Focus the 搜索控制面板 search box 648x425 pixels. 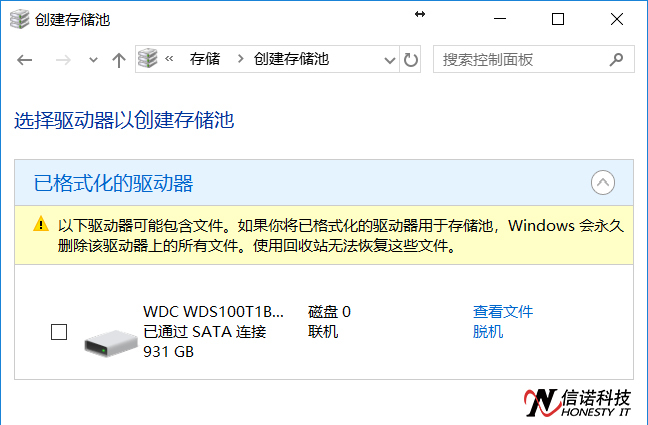tap(533, 60)
